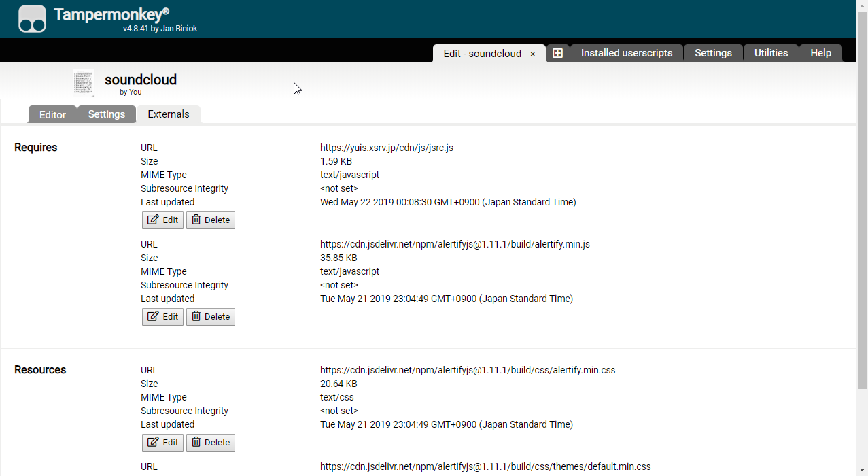Edit the jsrc.js require entry
The image size is (868, 476).
[163, 220]
